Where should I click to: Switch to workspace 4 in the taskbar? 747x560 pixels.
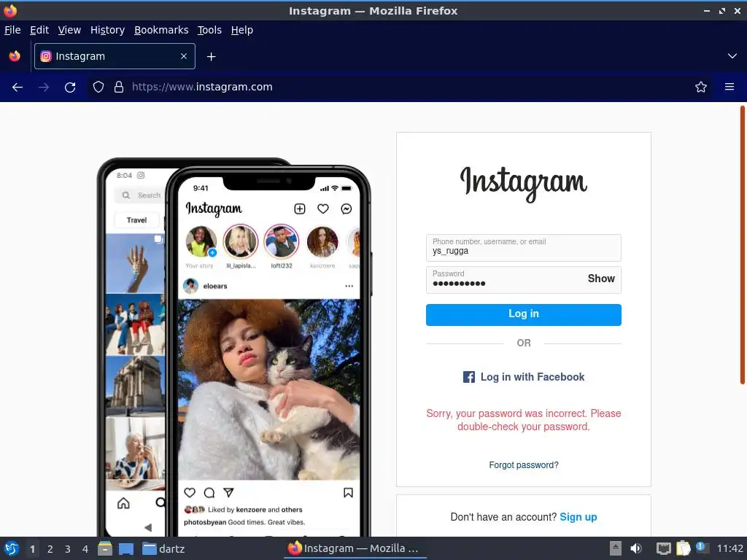(x=85, y=549)
